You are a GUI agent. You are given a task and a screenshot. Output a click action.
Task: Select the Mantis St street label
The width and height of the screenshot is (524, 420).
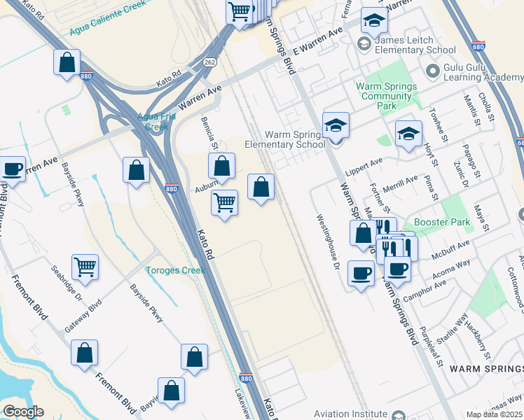tap(471, 111)
